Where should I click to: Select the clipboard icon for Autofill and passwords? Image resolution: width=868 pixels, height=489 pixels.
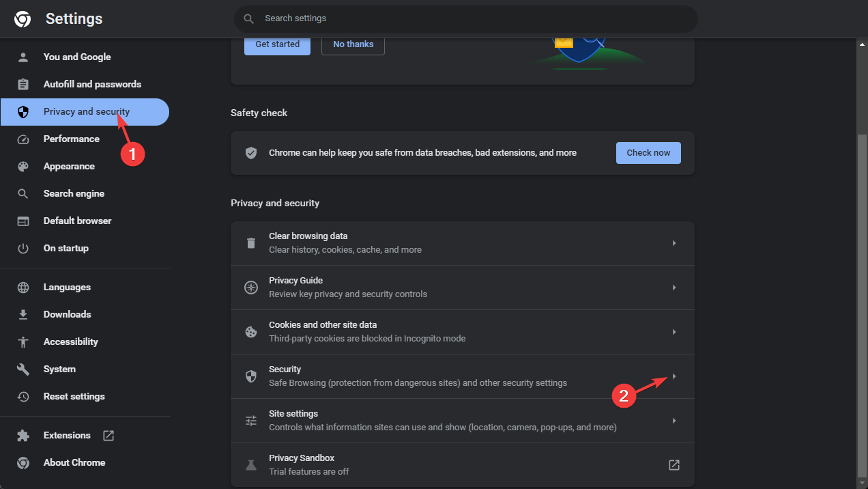pyautogui.click(x=23, y=84)
